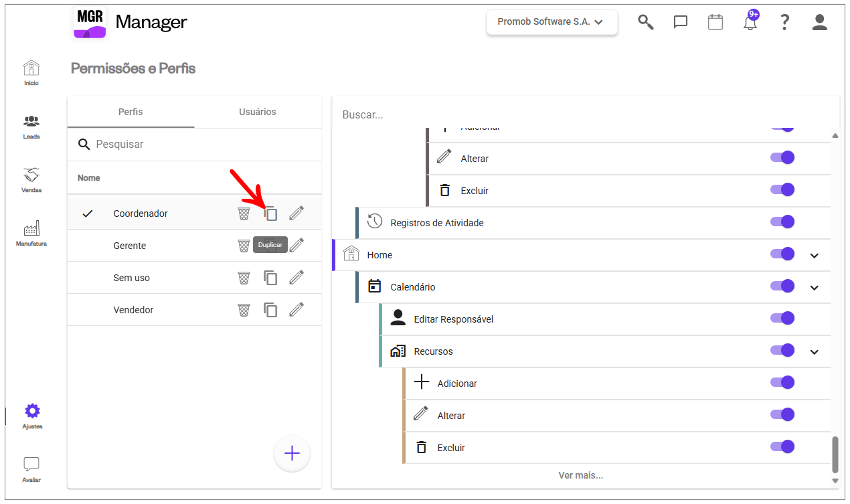Open the user account icon

click(820, 22)
